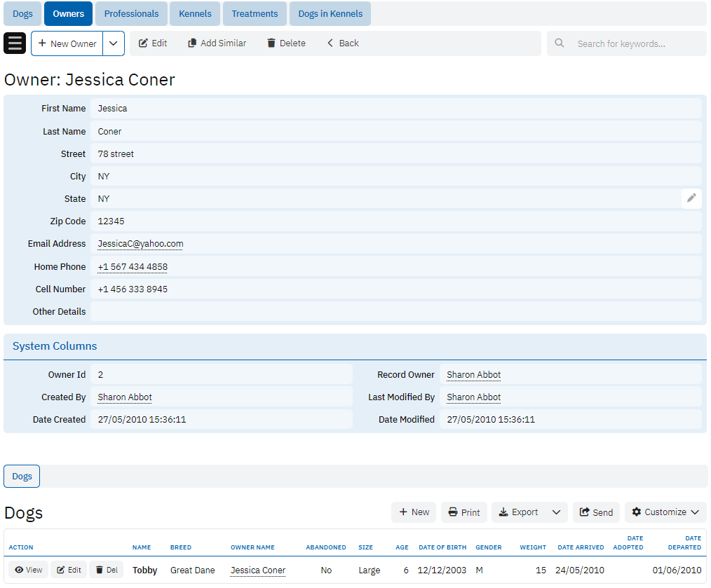Image resolution: width=711 pixels, height=588 pixels.
Task: Sort dogs by Breed column header
Action: tap(180, 547)
